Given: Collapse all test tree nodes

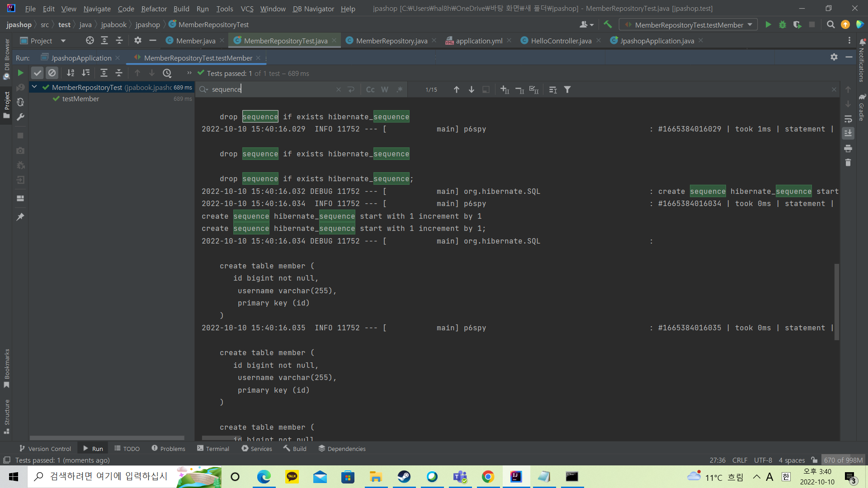Looking at the screenshot, I should coord(119,73).
